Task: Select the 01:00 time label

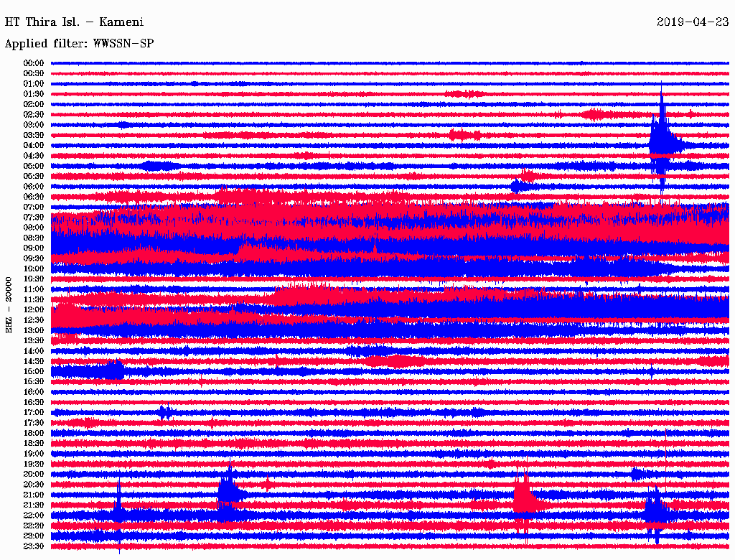Action: click(34, 83)
